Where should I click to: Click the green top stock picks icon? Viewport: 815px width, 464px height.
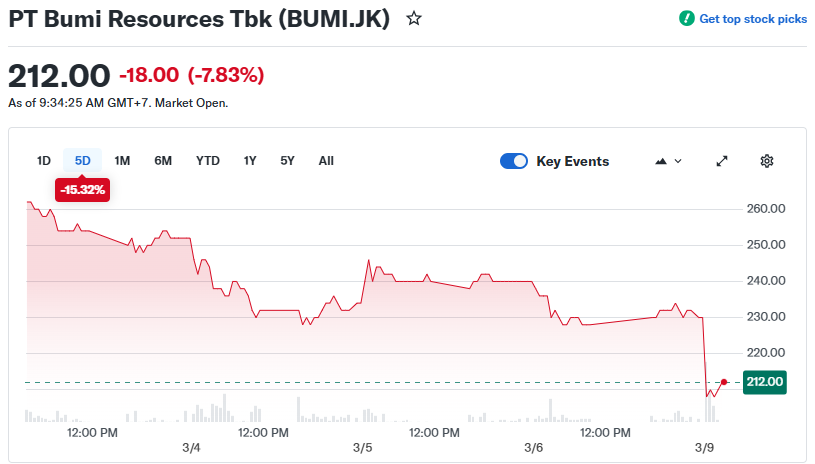pos(686,19)
